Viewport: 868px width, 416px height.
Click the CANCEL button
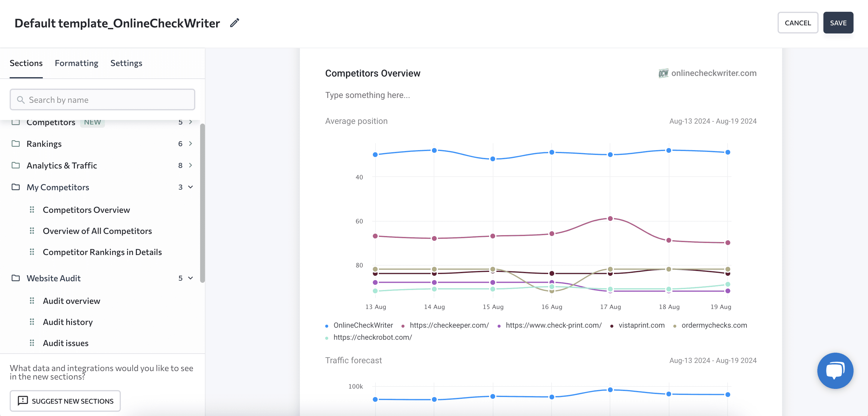pos(797,23)
